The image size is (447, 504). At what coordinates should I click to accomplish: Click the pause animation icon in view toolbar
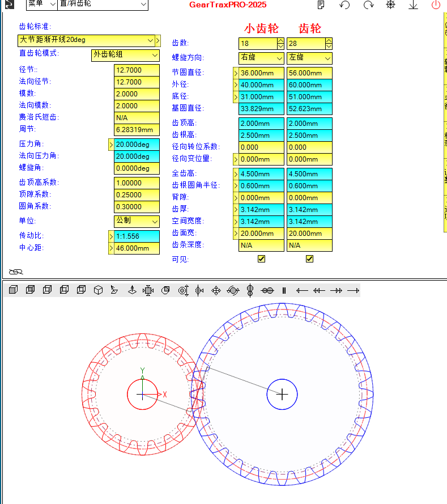tap(284, 290)
